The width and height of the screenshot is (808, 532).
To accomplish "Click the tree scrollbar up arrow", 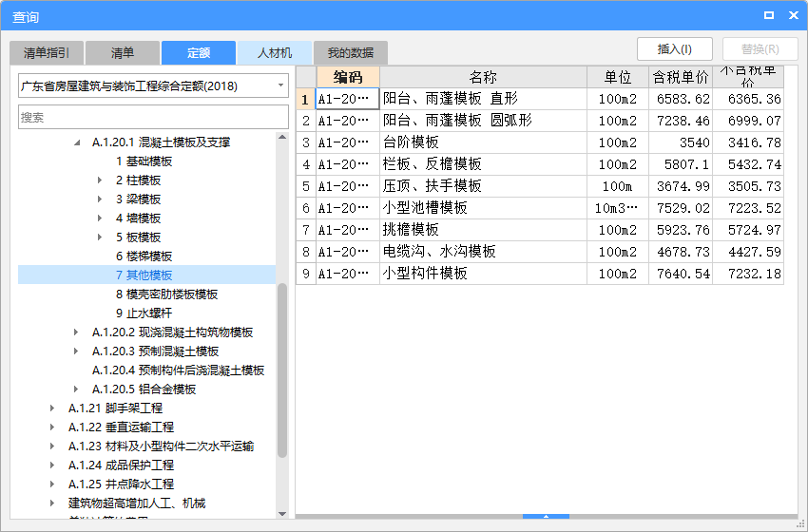I will click(282, 137).
